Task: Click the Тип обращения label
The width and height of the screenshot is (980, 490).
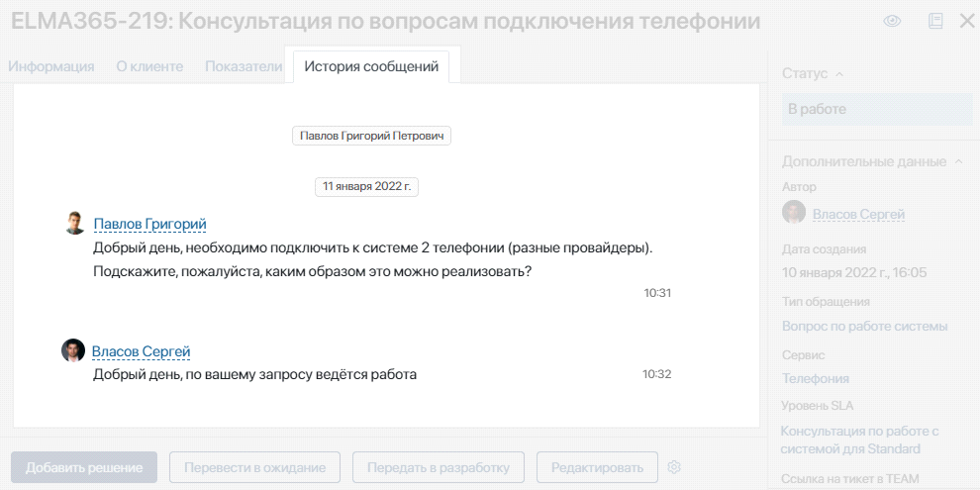Action: (x=826, y=302)
